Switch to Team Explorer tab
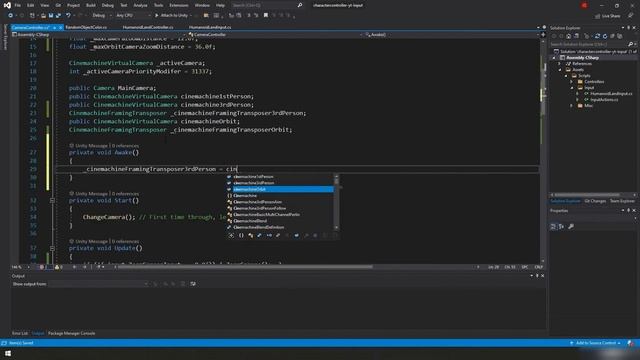Image resolution: width=640 pixels, height=360 pixels. (x=622, y=201)
